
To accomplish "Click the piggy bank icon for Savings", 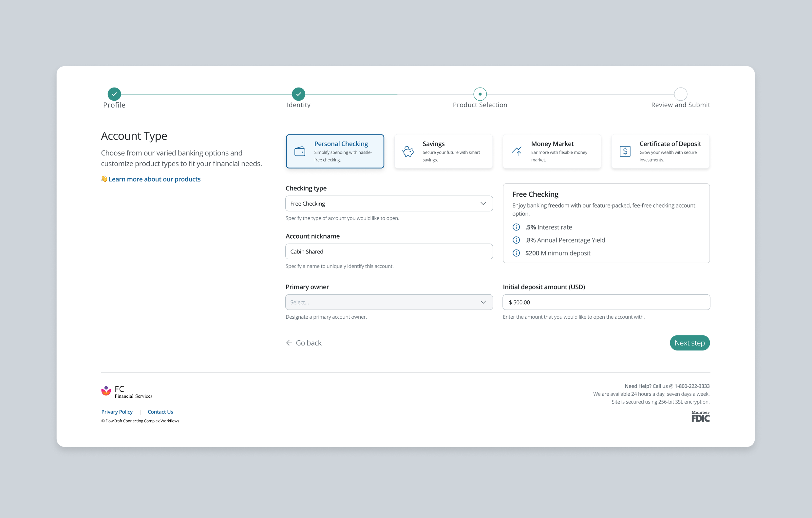I will 408,151.
